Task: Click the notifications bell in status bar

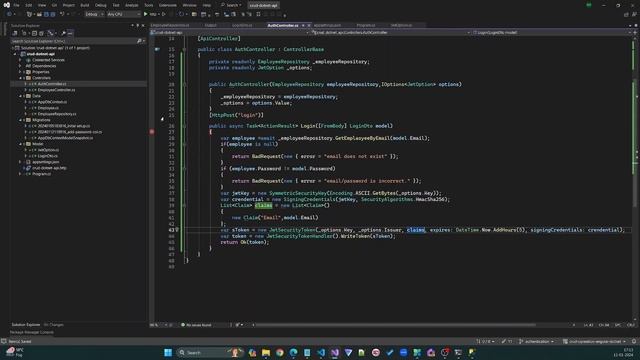Action: pos(634,341)
